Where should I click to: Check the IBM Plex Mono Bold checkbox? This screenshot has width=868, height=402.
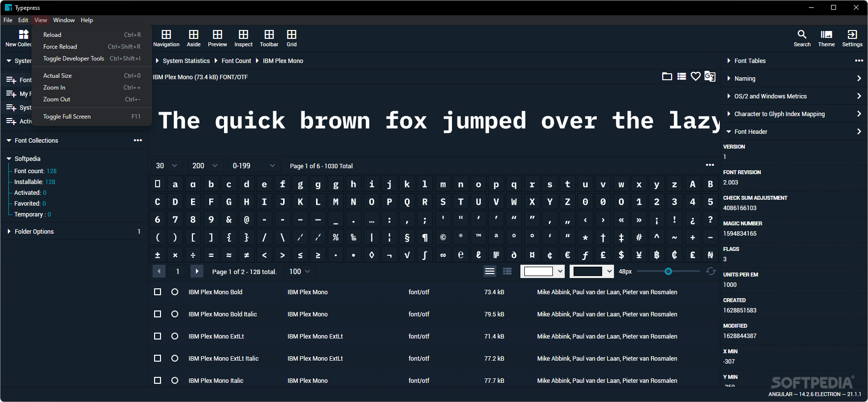[x=158, y=292]
